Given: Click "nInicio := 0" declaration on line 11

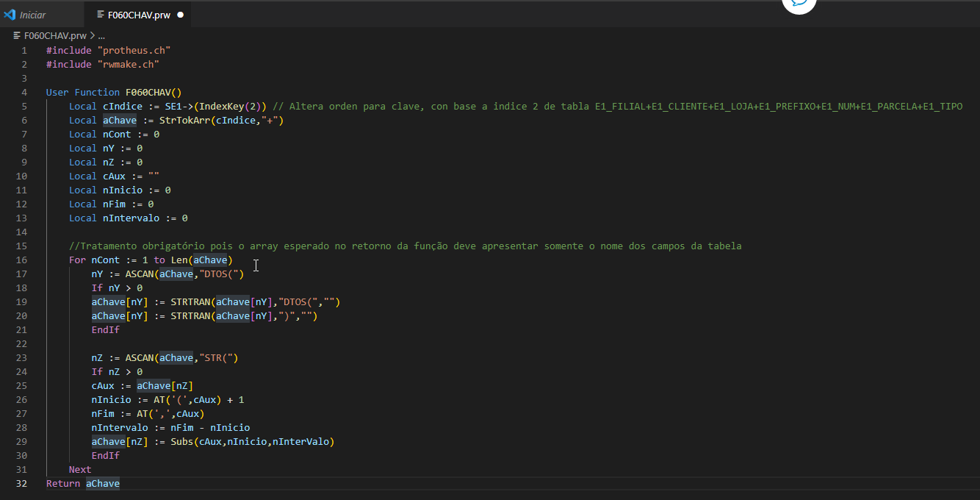Looking at the screenshot, I should tap(137, 190).
